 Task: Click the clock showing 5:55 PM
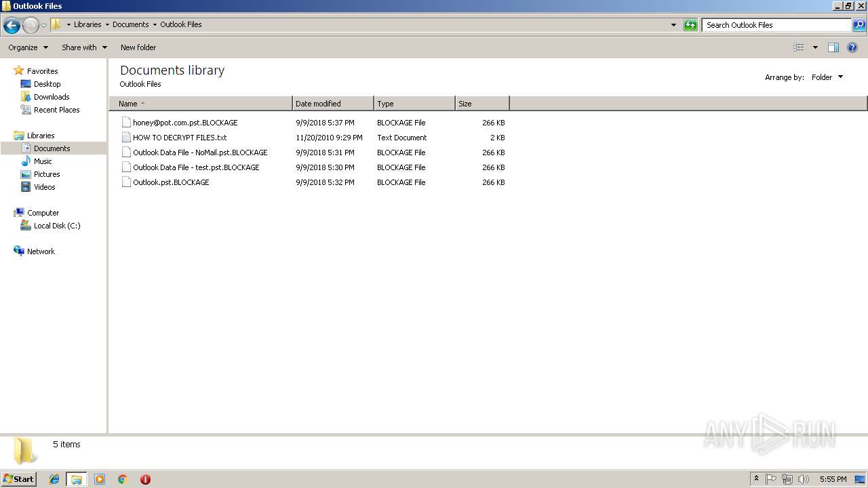[x=833, y=479]
